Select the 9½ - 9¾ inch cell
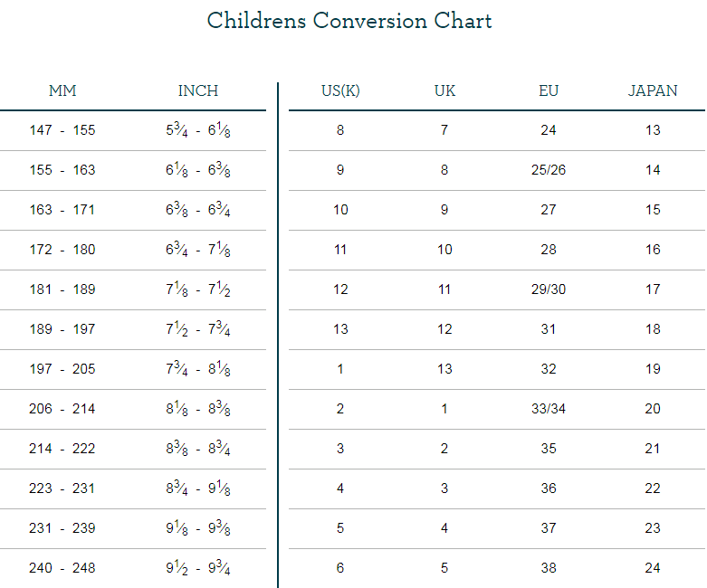This screenshot has width=707, height=588. pyautogui.click(x=198, y=568)
